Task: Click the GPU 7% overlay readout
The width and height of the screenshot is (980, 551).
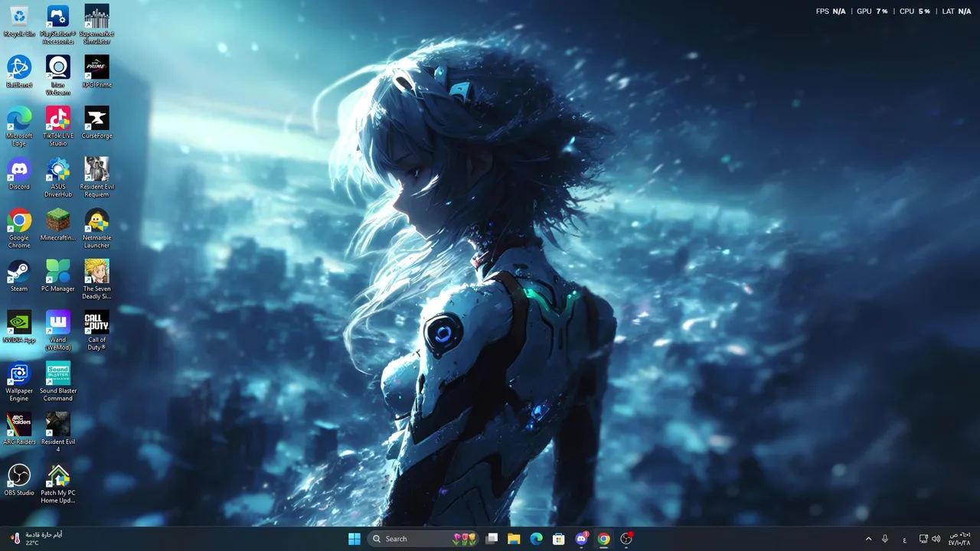Action: pyautogui.click(x=872, y=11)
